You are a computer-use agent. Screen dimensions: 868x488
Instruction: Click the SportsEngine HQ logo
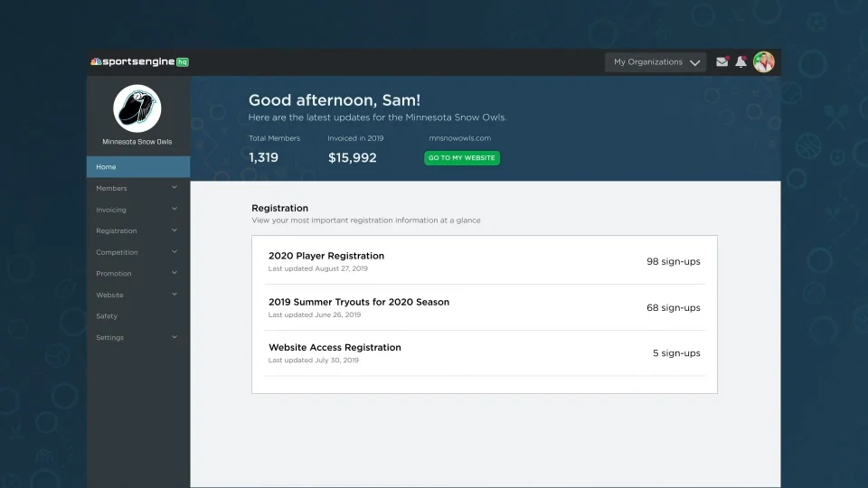tap(139, 62)
